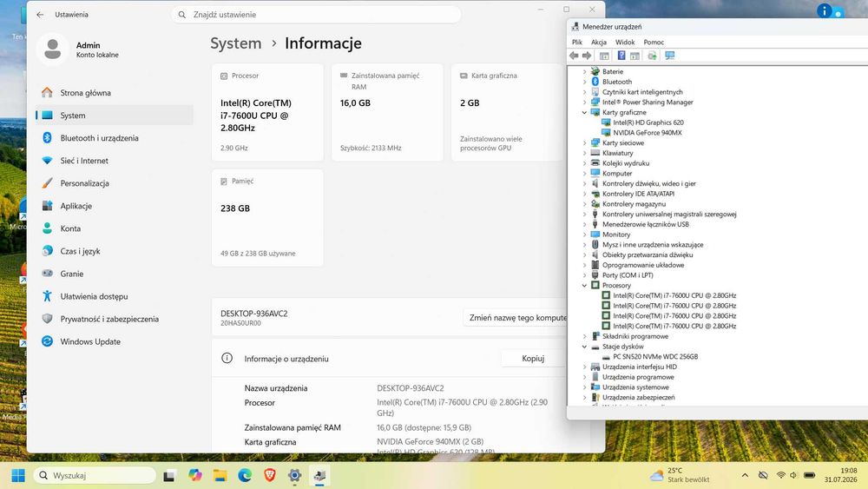The image size is (868, 489).
Task: Click Zmień nazwę tego komputera button
Action: (x=516, y=318)
